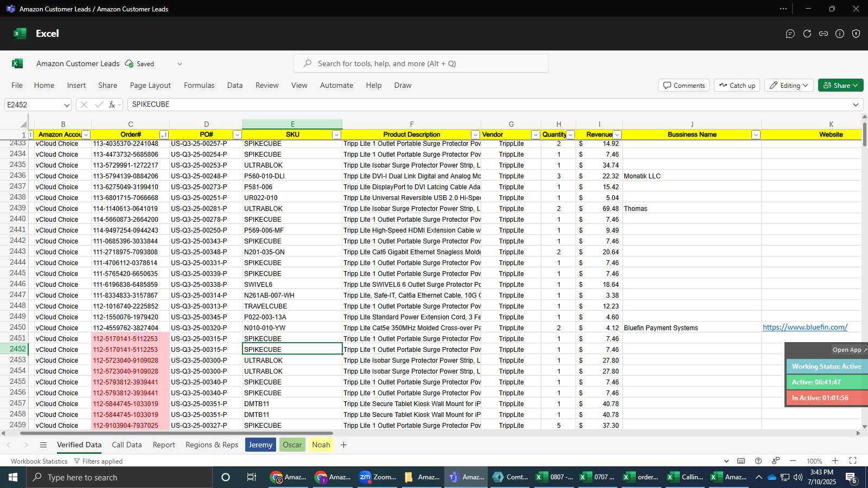Click the zoom out minus icon
Screen dimensions: 868x488
(x=793, y=461)
